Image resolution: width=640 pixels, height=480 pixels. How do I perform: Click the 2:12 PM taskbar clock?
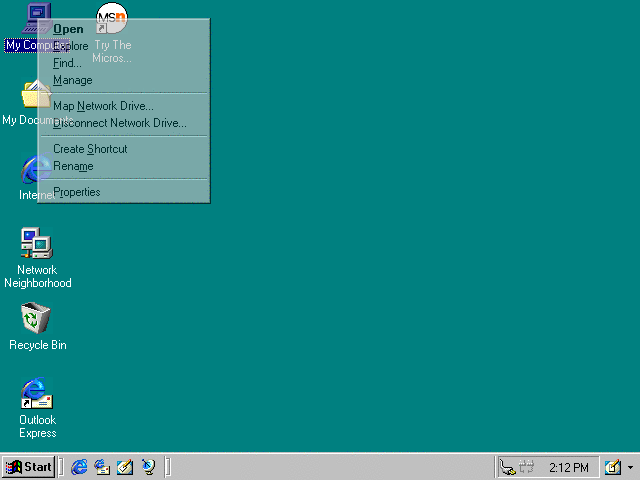(569, 467)
